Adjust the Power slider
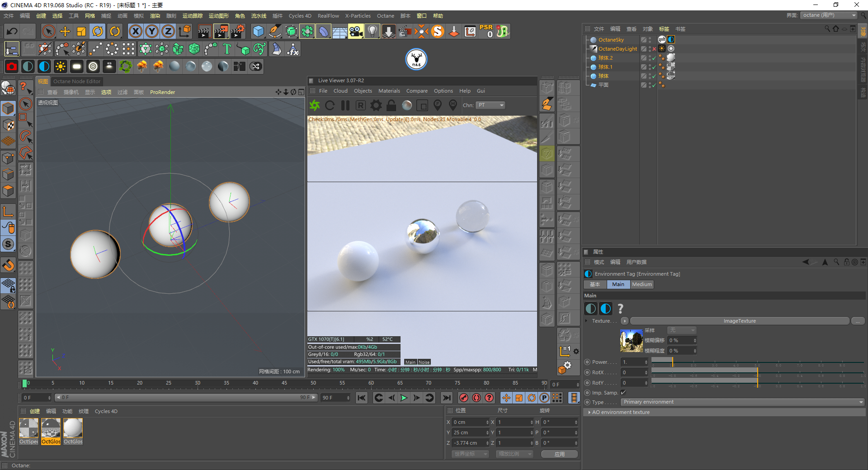 coord(758,362)
